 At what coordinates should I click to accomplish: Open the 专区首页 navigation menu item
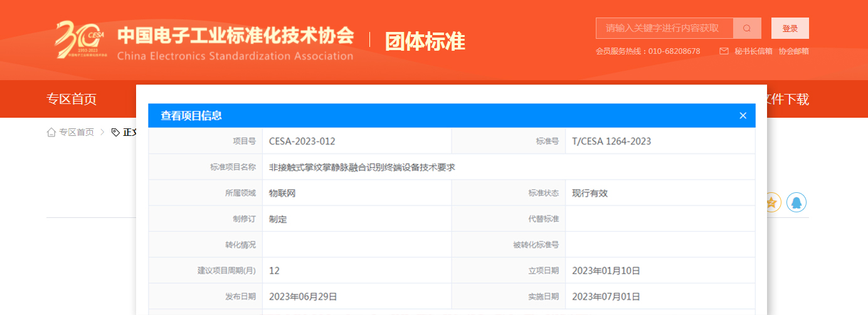(71, 99)
